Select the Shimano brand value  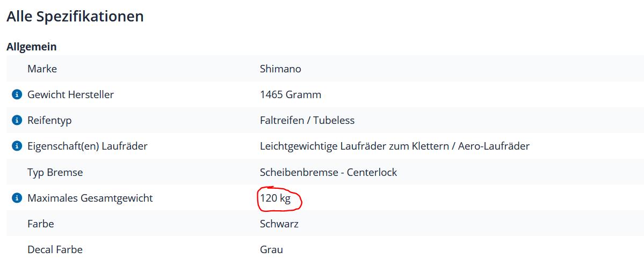[x=280, y=69]
